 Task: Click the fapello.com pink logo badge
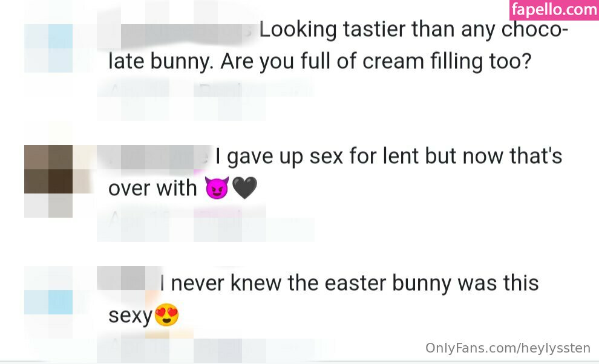[554, 10]
